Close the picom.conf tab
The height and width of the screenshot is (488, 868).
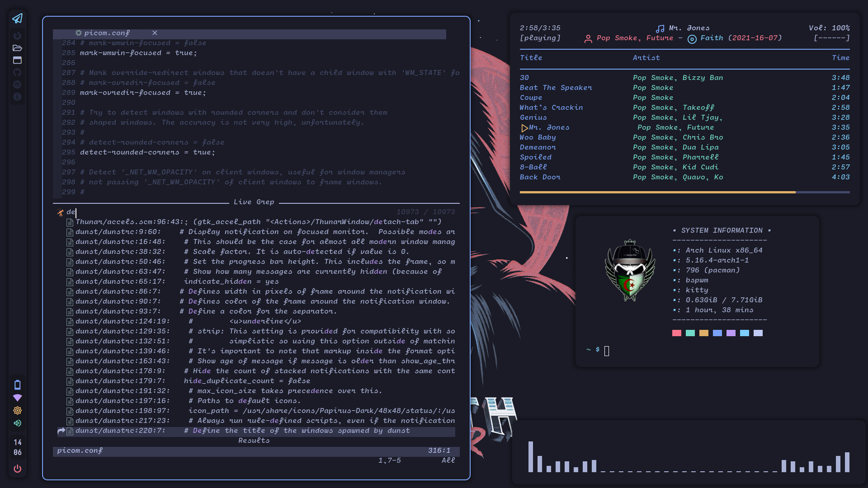point(155,33)
